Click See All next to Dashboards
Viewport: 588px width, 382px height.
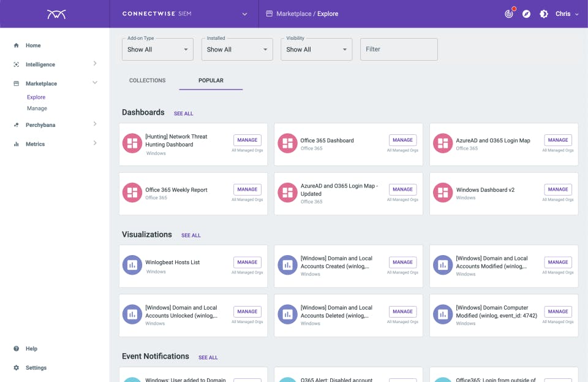(183, 113)
